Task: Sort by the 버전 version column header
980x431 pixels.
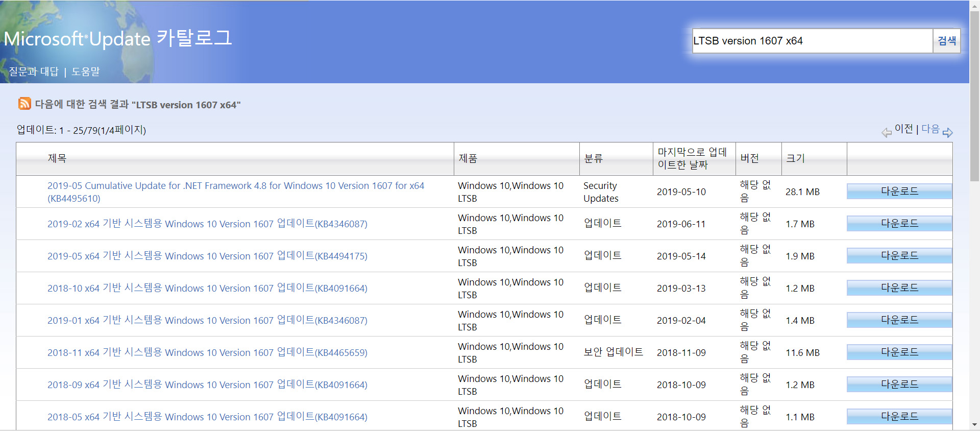Action: coord(749,158)
